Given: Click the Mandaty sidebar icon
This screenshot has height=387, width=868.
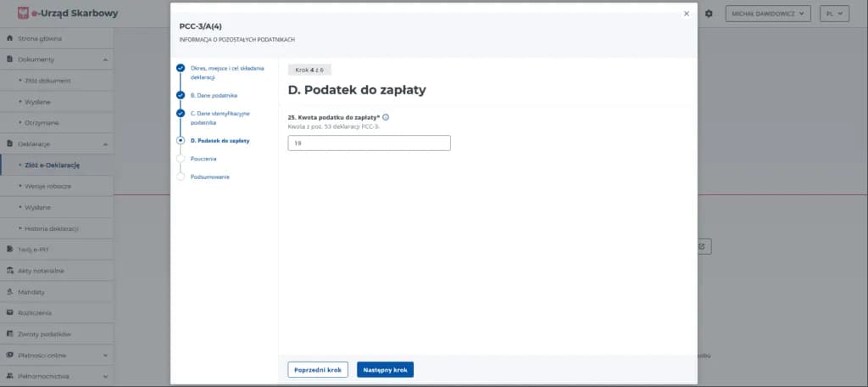Looking at the screenshot, I should [10, 292].
